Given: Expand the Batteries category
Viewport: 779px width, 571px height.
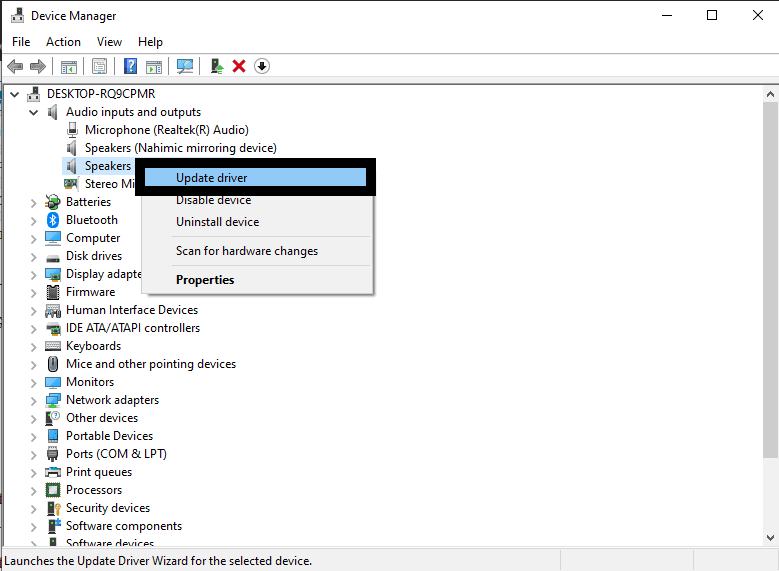Looking at the screenshot, I should [33, 203].
